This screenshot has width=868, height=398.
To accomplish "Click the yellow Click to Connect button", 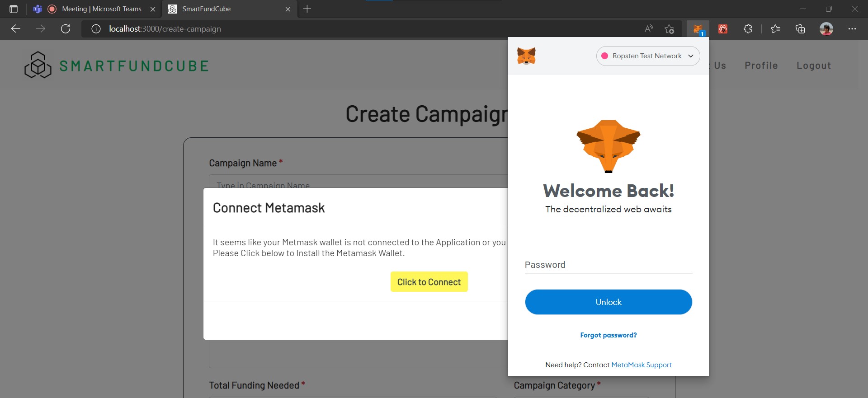I will (429, 281).
